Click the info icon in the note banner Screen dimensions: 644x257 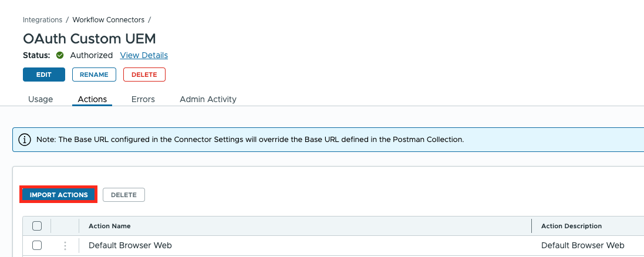point(25,140)
